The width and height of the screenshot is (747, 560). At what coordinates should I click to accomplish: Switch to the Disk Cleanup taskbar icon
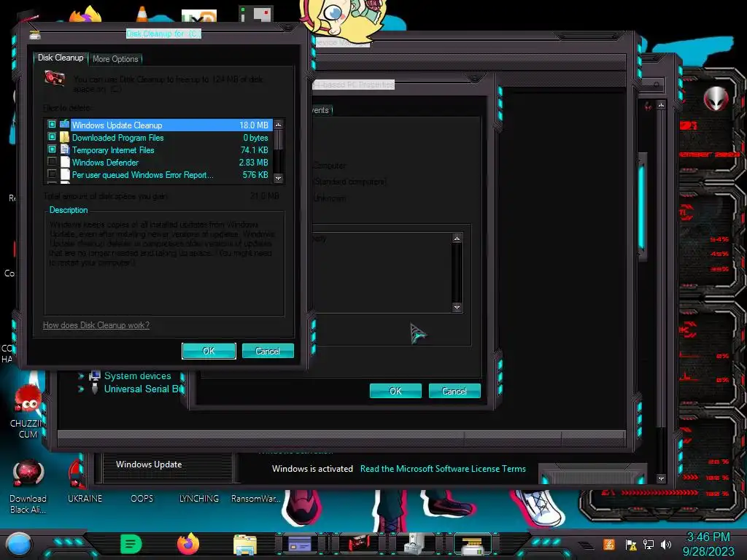click(x=473, y=544)
